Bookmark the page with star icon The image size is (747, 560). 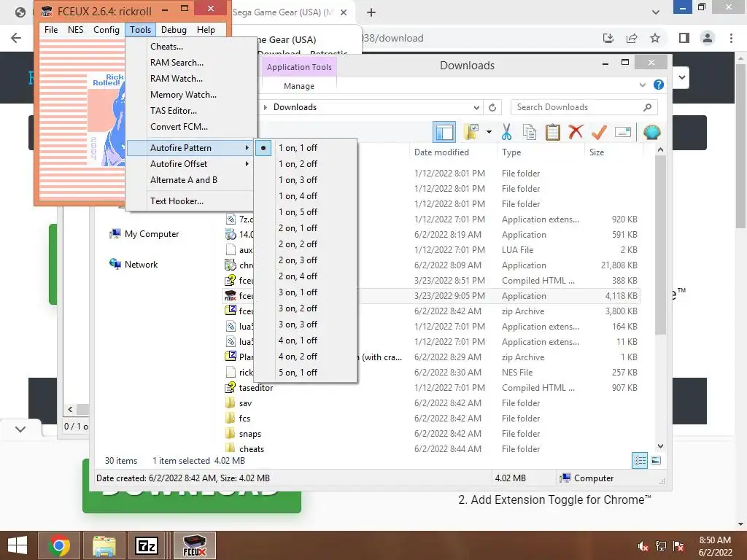coord(655,38)
